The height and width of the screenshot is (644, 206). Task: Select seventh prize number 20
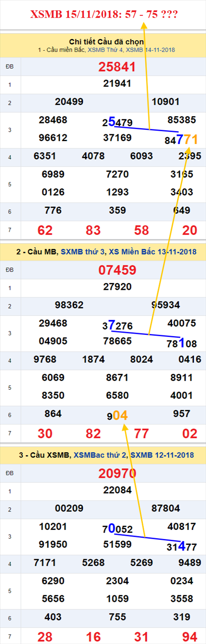[x=189, y=230]
